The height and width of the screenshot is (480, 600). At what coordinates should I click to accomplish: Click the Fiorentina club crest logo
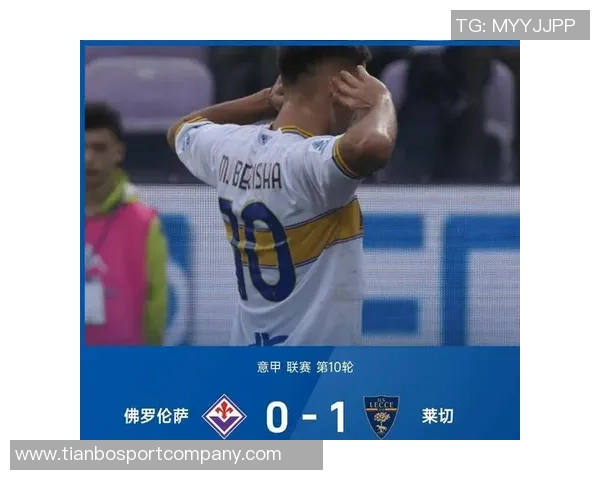[x=224, y=416]
